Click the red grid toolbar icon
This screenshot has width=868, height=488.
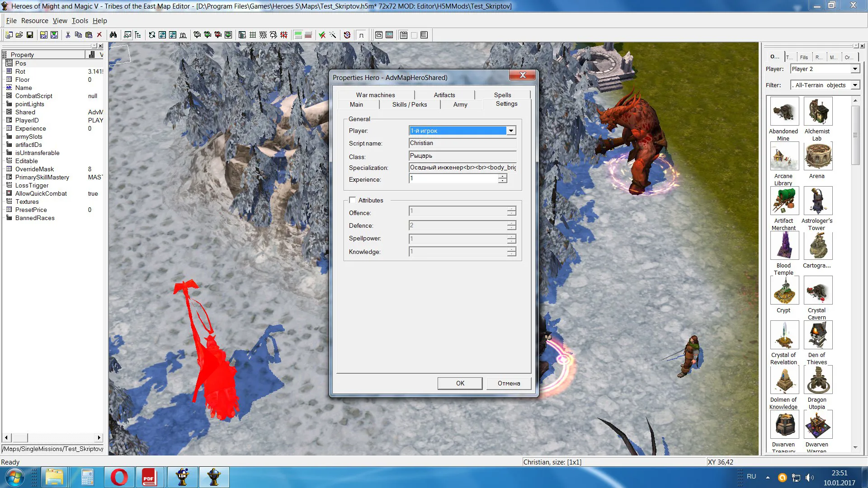pyautogui.click(x=284, y=35)
